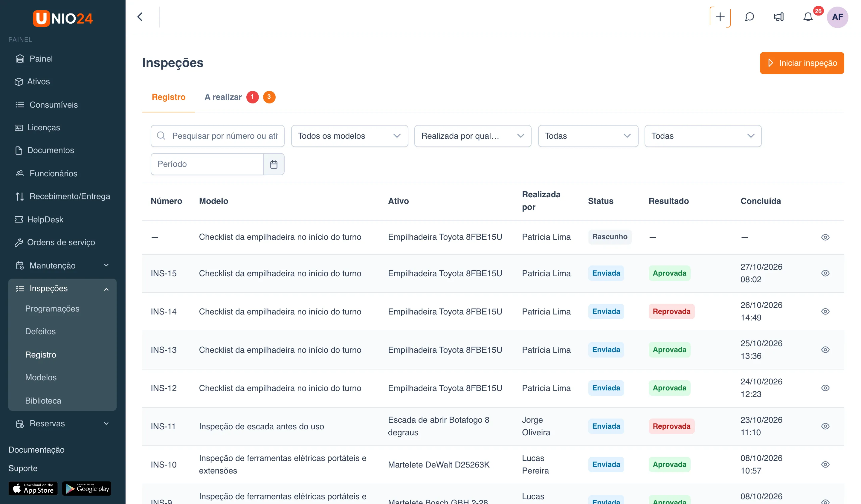Open the Período calendar picker icon

point(274,164)
